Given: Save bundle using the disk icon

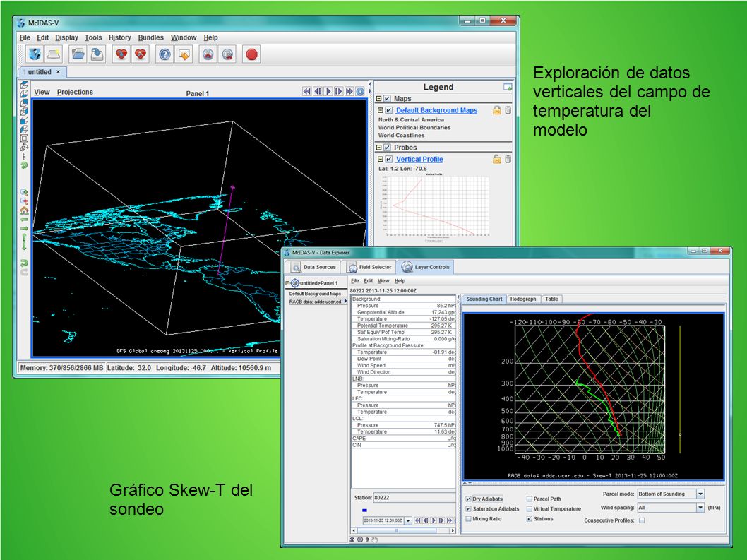Looking at the screenshot, I should pyautogui.click(x=97, y=54).
